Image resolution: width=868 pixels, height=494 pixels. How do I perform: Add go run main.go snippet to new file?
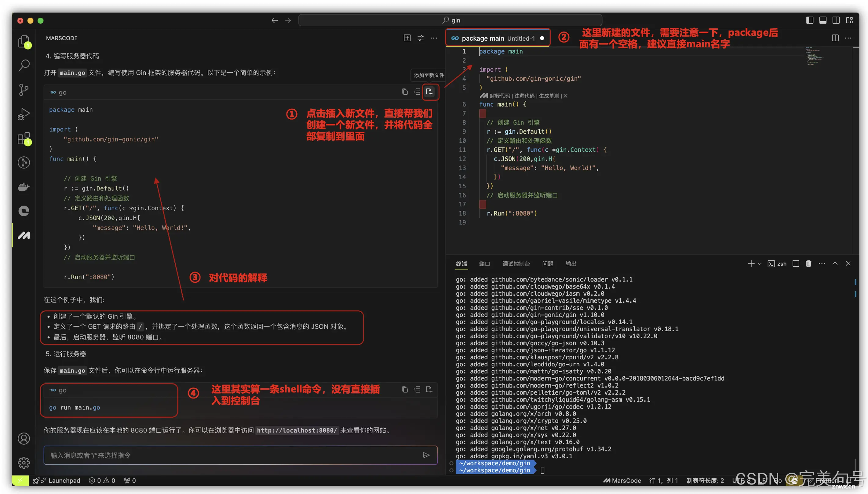click(429, 390)
